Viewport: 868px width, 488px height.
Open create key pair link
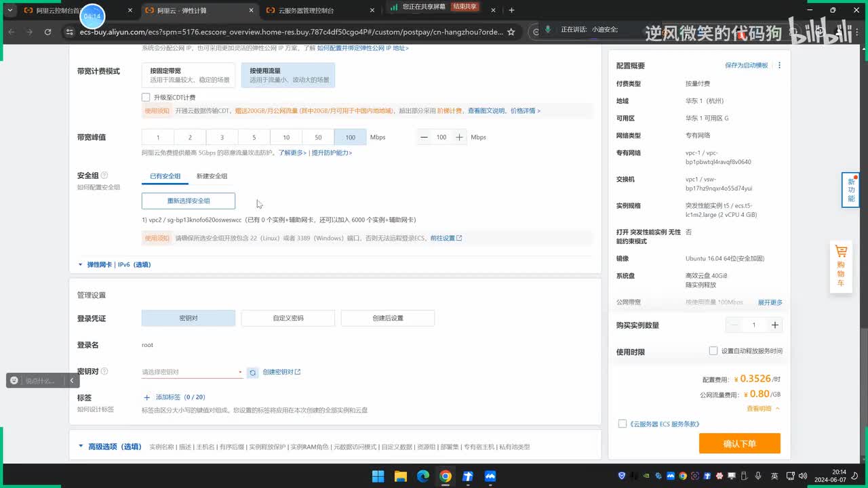pos(281,372)
